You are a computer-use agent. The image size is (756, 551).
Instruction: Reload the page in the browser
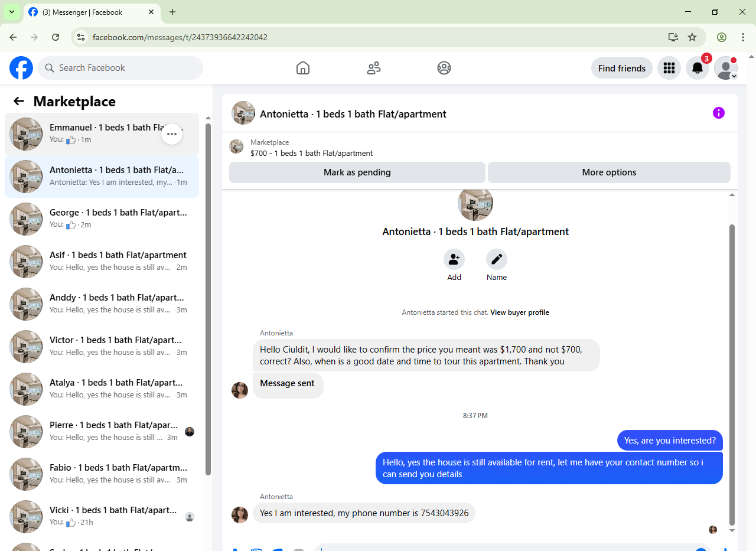[56, 37]
